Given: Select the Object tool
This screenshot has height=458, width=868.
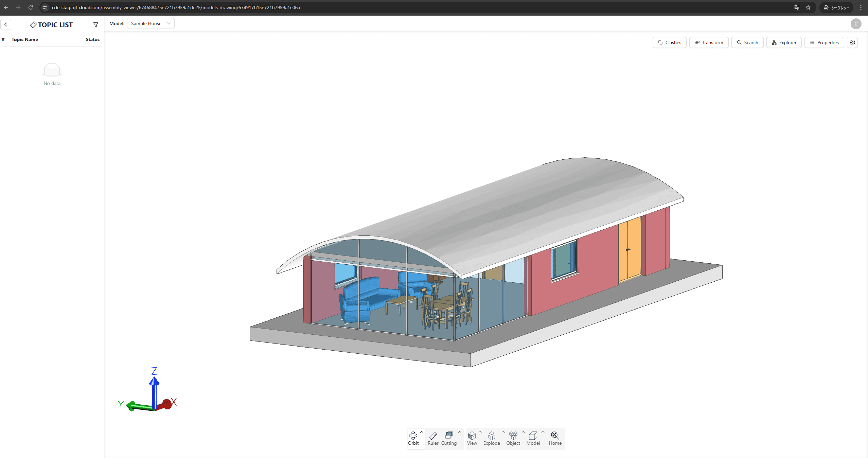Looking at the screenshot, I should (x=513, y=438).
